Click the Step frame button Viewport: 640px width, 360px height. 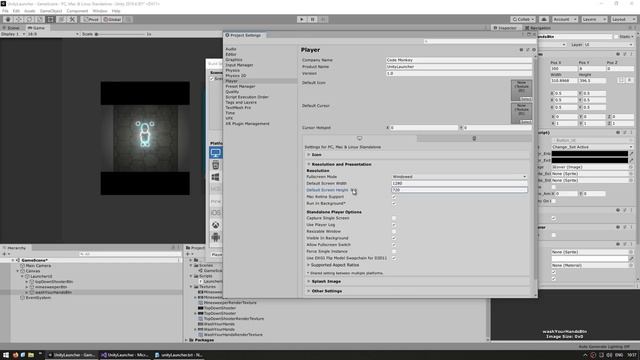323,19
